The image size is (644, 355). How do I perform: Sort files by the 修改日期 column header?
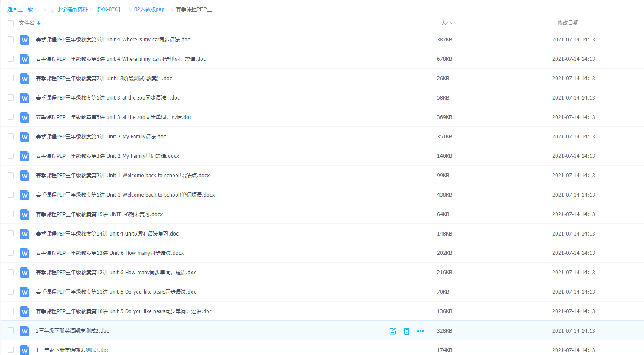tap(568, 23)
